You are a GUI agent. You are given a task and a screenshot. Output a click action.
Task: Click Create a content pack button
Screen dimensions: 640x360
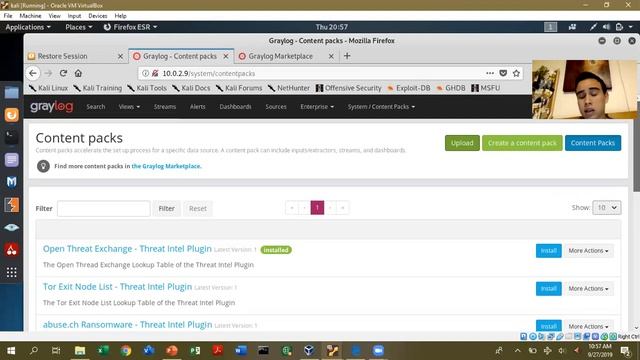click(x=522, y=143)
